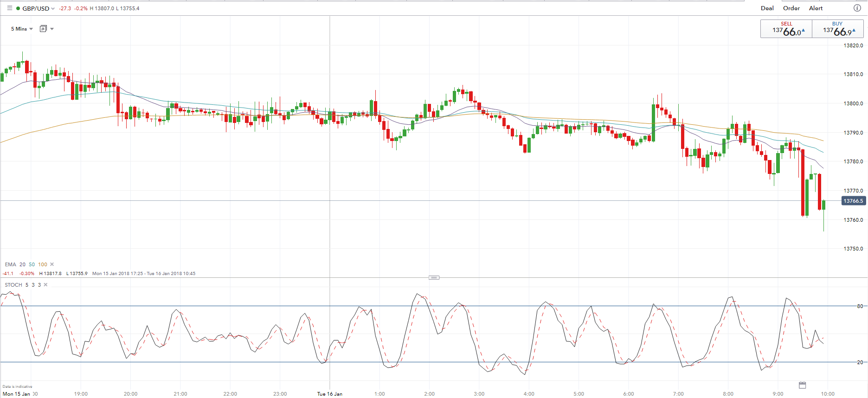This screenshot has width=868, height=398.
Task: Click the 'Mon 15 Jan' date label
Action: 16,394
